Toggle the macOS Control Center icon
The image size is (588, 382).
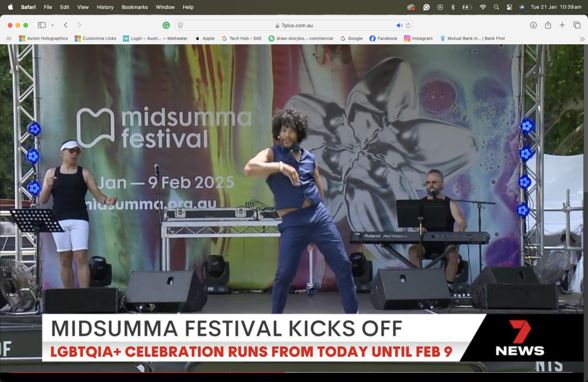coord(509,7)
